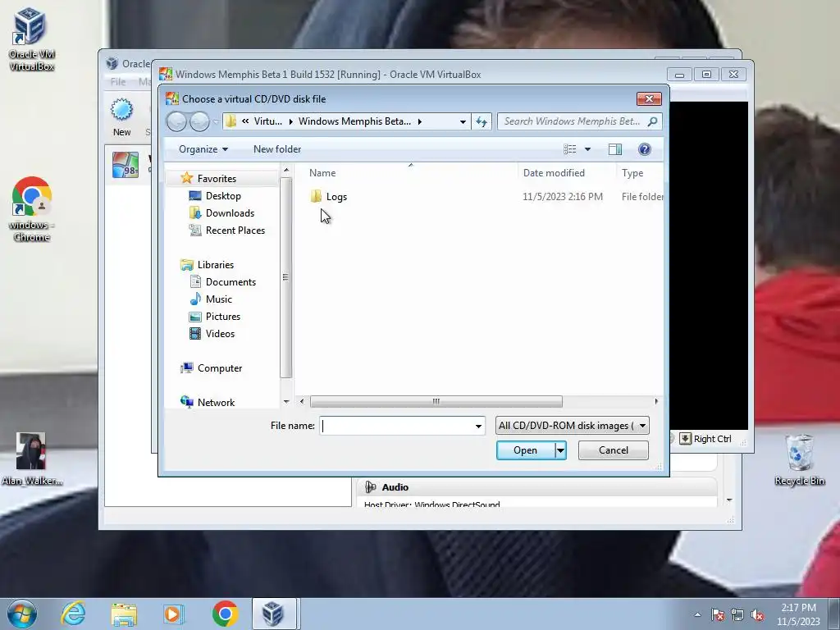The image size is (840, 630).
Task: Click the muted volume tray icon
Action: 757,615
